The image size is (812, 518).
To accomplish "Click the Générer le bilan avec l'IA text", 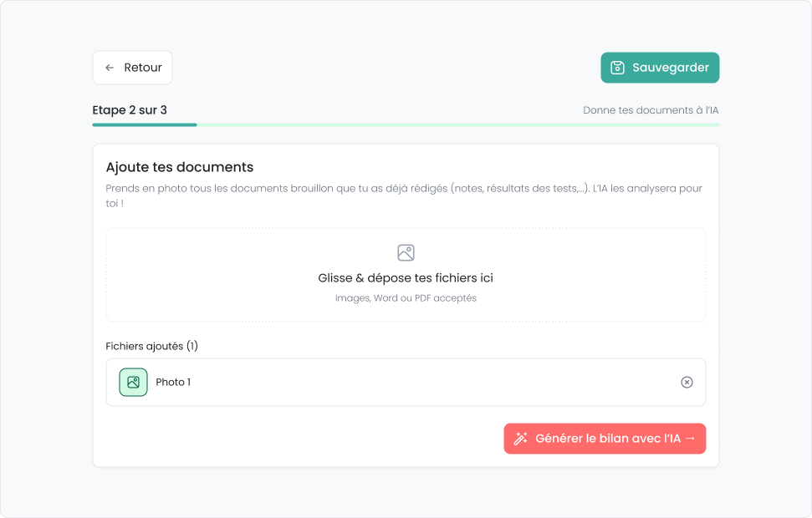I will pyautogui.click(x=608, y=439).
